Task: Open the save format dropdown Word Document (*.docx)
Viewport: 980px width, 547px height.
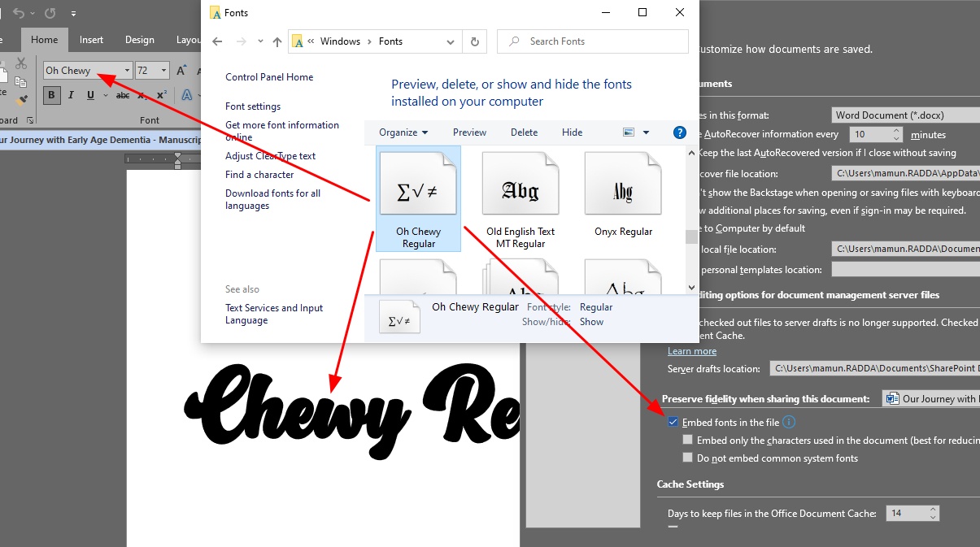Action: pyautogui.click(x=905, y=115)
